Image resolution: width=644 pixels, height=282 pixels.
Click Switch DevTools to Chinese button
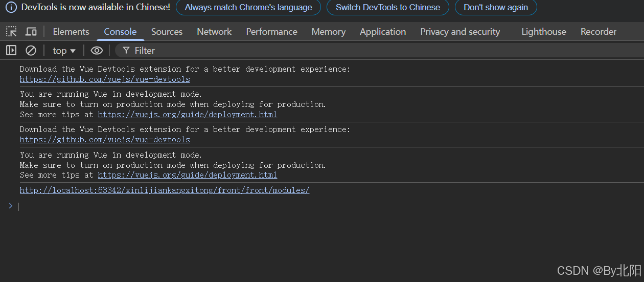click(388, 7)
